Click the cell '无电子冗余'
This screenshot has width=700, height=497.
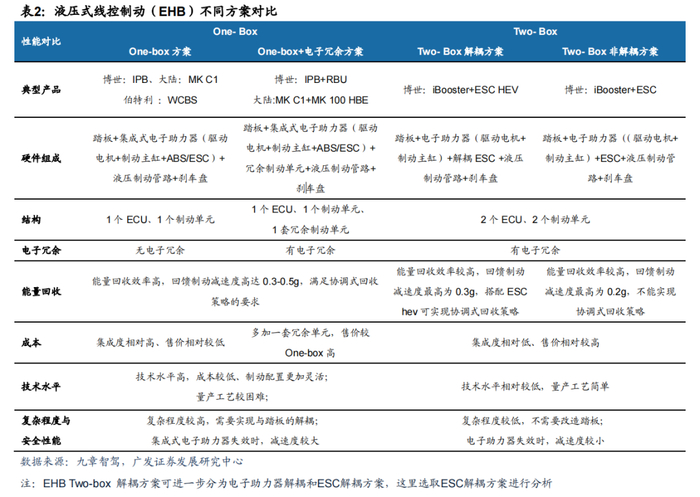coord(160,251)
